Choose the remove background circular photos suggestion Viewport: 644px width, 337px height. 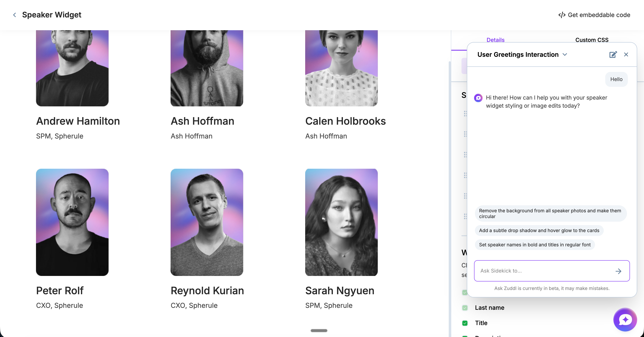click(x=550, y=213)
